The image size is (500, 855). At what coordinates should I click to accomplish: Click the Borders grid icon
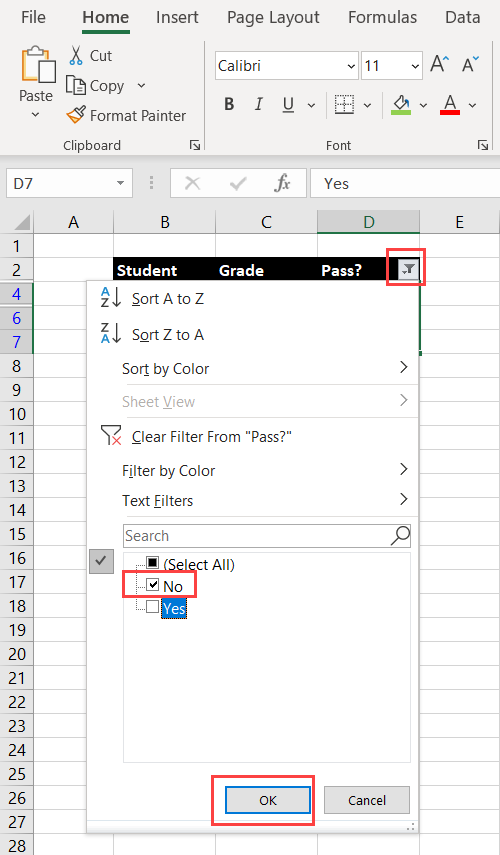point(344,104)
